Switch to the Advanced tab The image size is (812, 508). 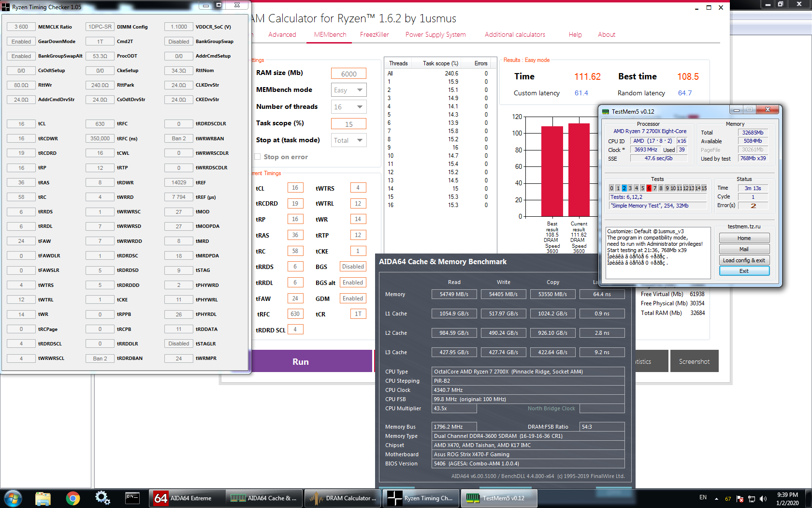282,34
